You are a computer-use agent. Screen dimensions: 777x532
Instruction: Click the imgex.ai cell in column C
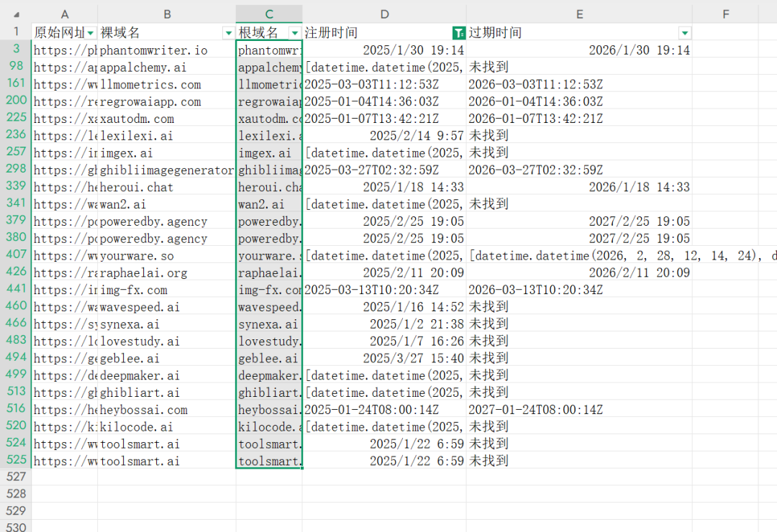click(x=269, y=152)
